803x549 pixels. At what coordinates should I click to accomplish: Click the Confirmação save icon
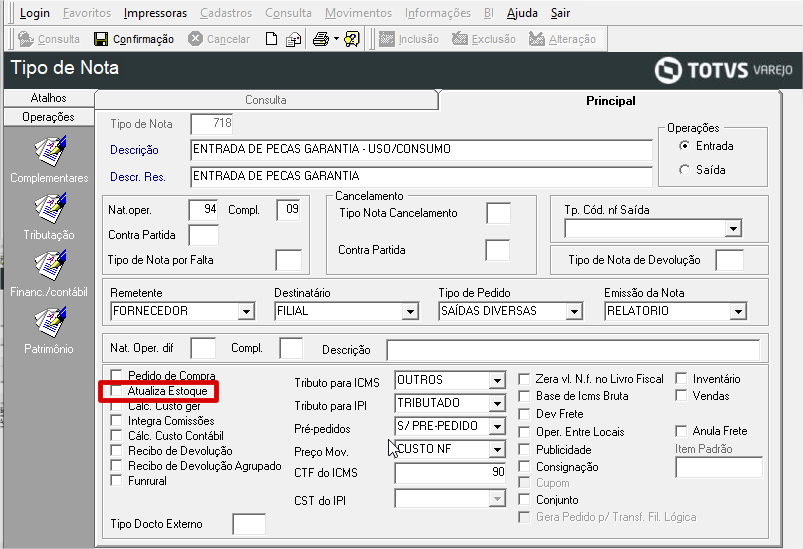[x=101, y=39]
